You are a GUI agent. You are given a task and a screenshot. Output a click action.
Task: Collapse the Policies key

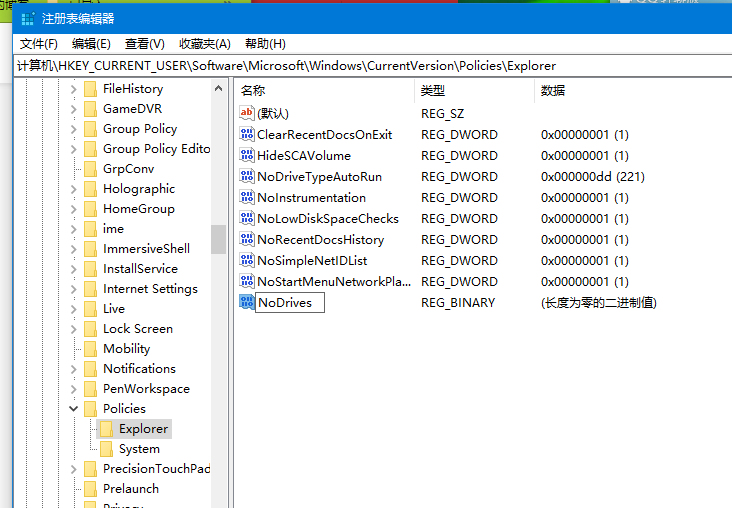(73, 409)
